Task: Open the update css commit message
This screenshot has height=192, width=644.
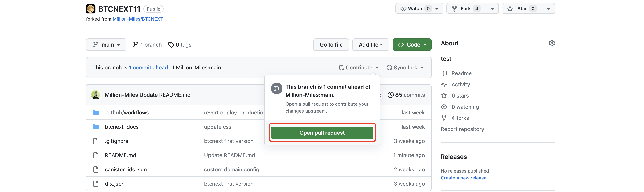Action: [217, 127]
